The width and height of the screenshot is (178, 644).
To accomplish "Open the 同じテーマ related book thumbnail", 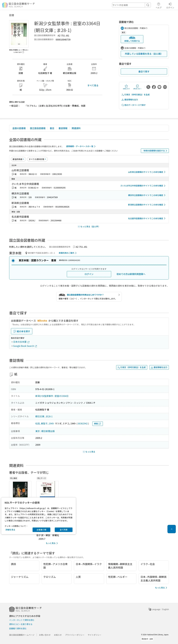I will (47, 489).
